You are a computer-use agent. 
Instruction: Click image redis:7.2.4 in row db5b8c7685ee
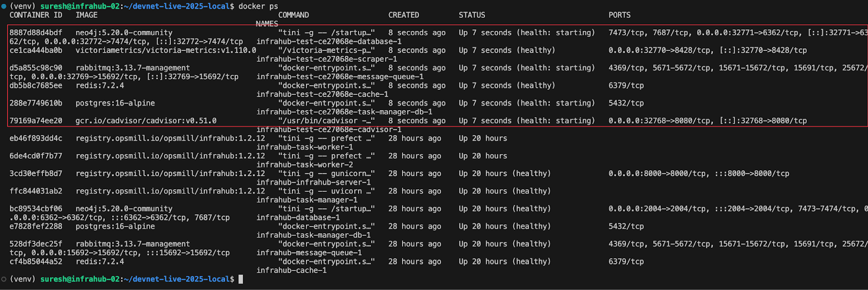point(100,86)
